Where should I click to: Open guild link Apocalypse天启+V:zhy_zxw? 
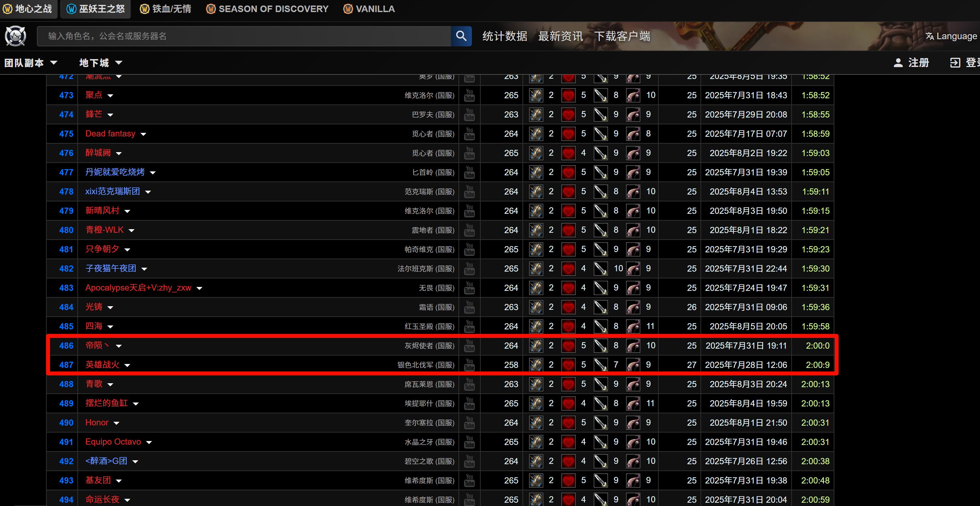138,288
